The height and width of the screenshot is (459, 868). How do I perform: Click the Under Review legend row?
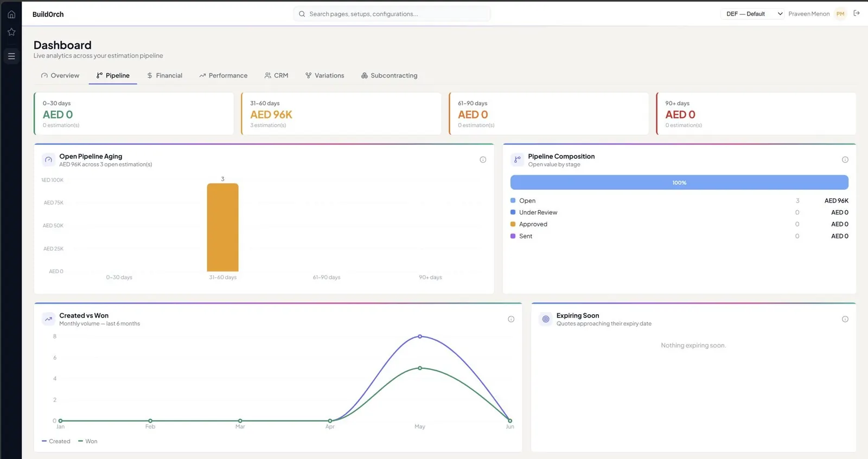tap(679, 212)
